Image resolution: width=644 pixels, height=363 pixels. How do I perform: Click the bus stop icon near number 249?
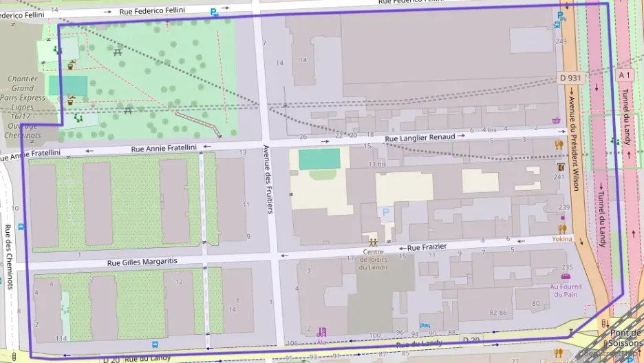point(557,25)
